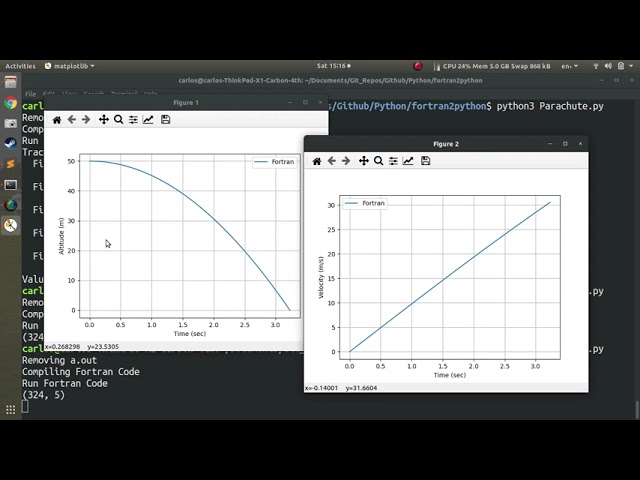This screenshot has width=640, height=480.
Task: Click Home icon in Figure 2 toolbar
Action: 317,161
